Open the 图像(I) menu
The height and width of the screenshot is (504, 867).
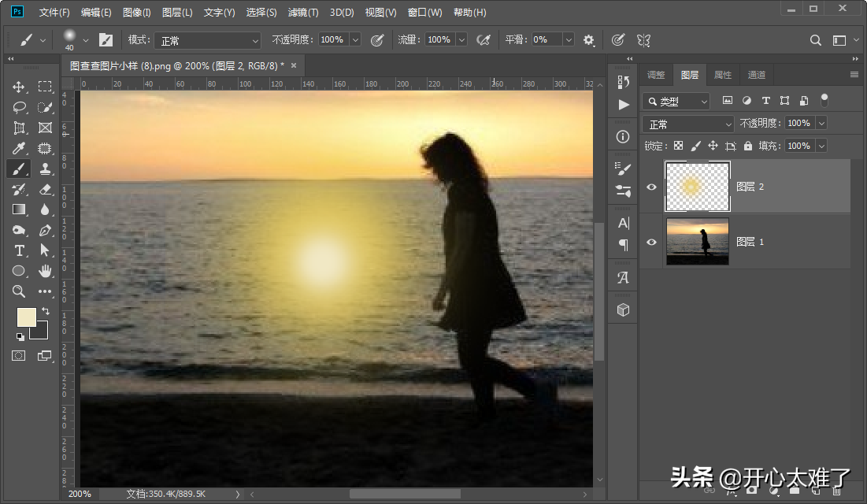(x=136, y=13)
